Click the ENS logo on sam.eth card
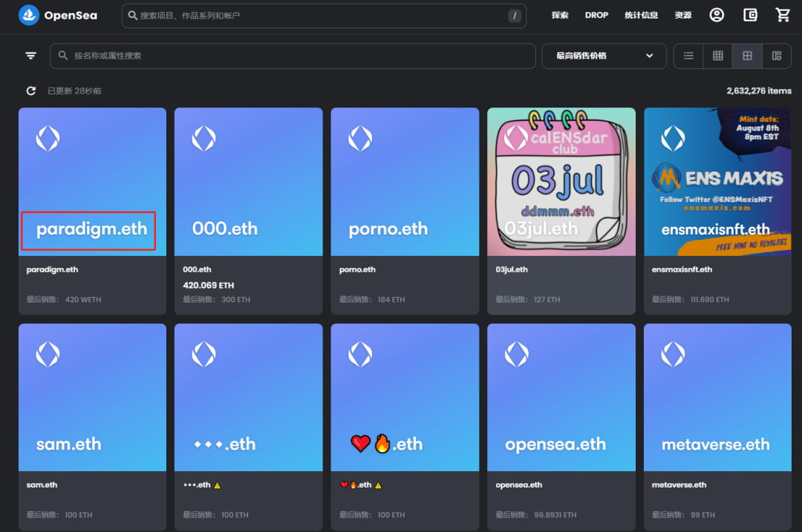The height and width of the screenshot is (532, 802). click(x=48, y=354)
